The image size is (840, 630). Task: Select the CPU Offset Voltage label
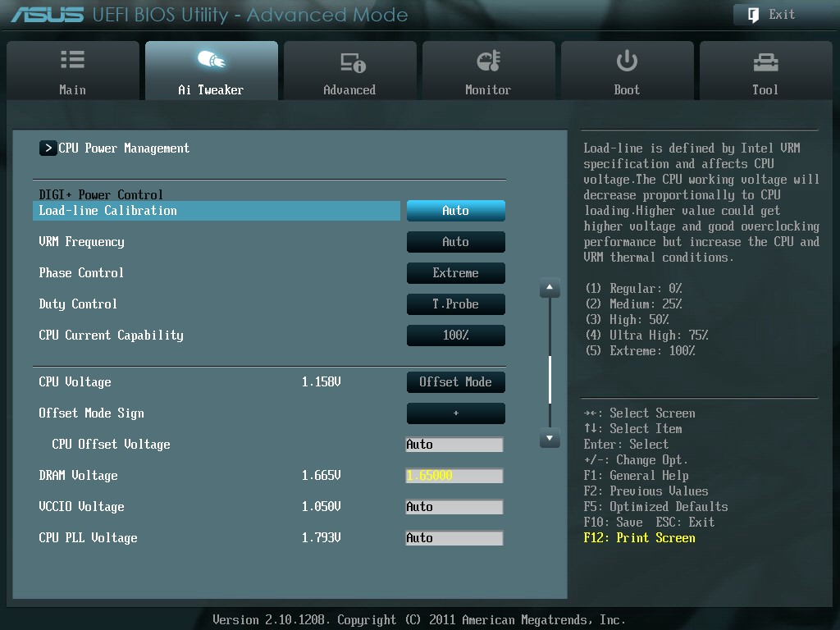(111, 444)
